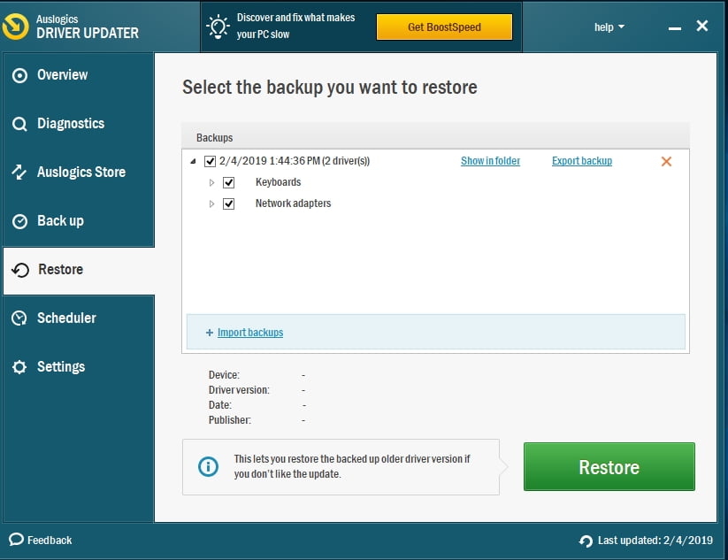Click the Feedback speech bubble icon

(x=16, y=540)
